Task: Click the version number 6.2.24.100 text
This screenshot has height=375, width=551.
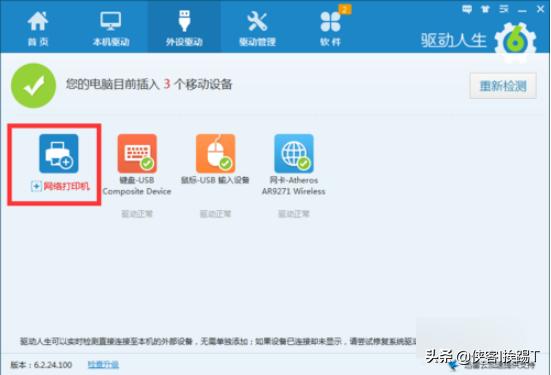Action: (53, 365)
